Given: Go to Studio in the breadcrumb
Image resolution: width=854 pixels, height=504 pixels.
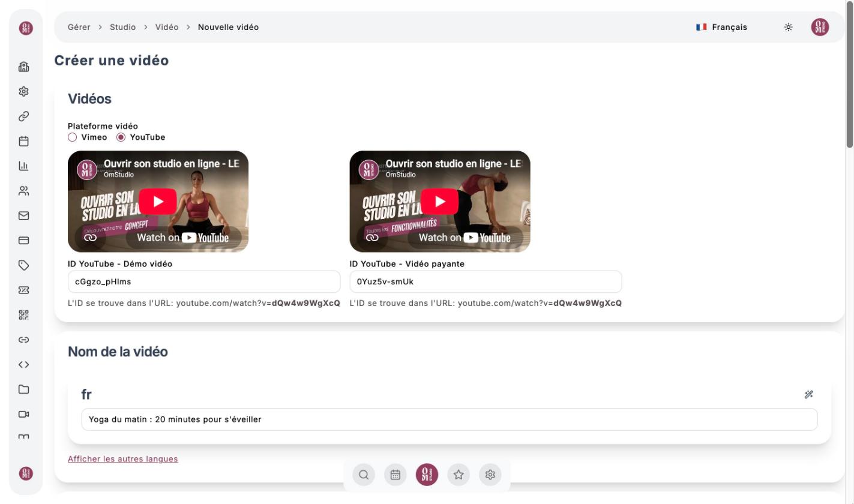Looking at the screenshot, I should [x=122, y=27].
